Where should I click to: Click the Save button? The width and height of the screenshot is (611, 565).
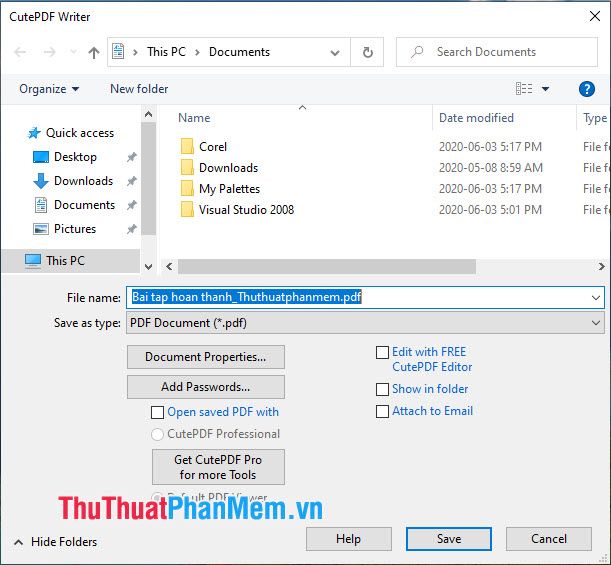point(449,539)
